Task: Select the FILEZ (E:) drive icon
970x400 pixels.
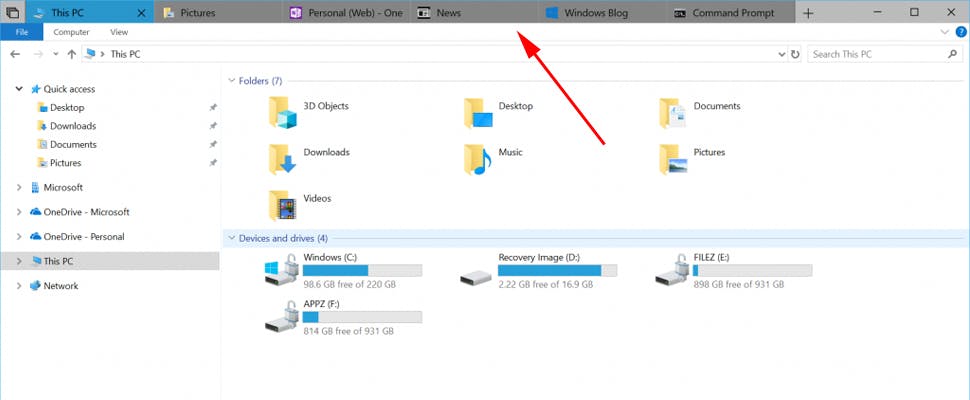Action: click(672, 271)
